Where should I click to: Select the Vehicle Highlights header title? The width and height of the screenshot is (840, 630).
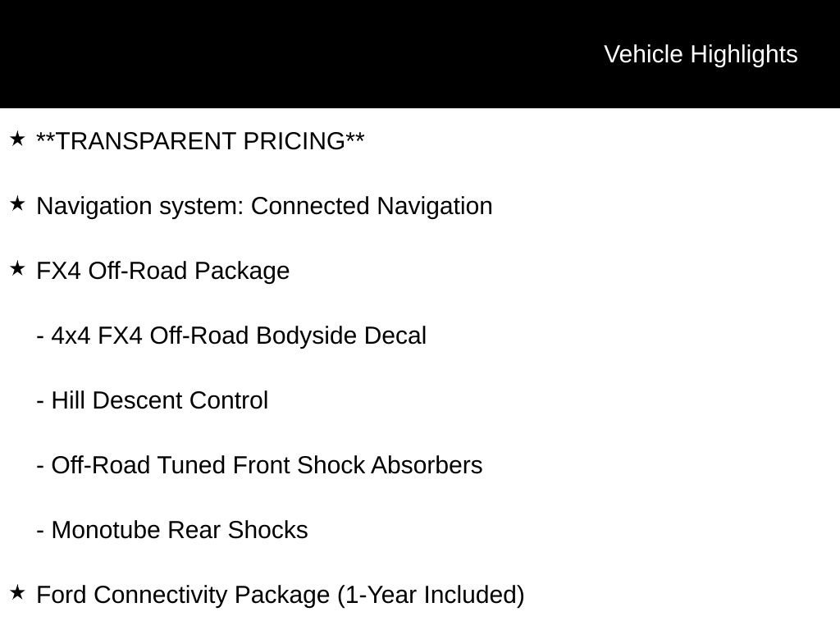coord(701,54)
